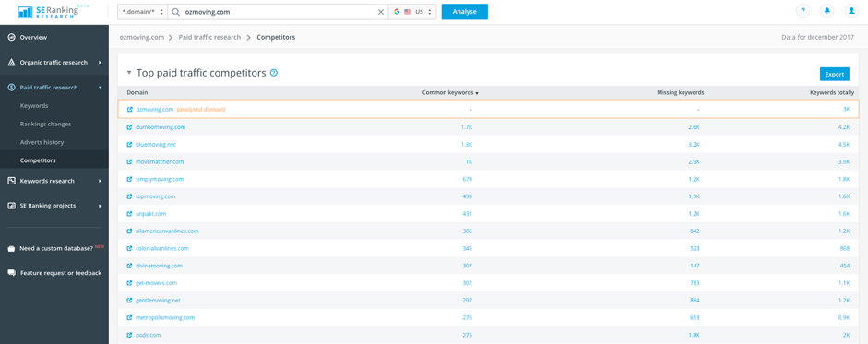Open external link icon for movematcher.com
The height and width of the screenshot is (344, 868).
(129, 162)
